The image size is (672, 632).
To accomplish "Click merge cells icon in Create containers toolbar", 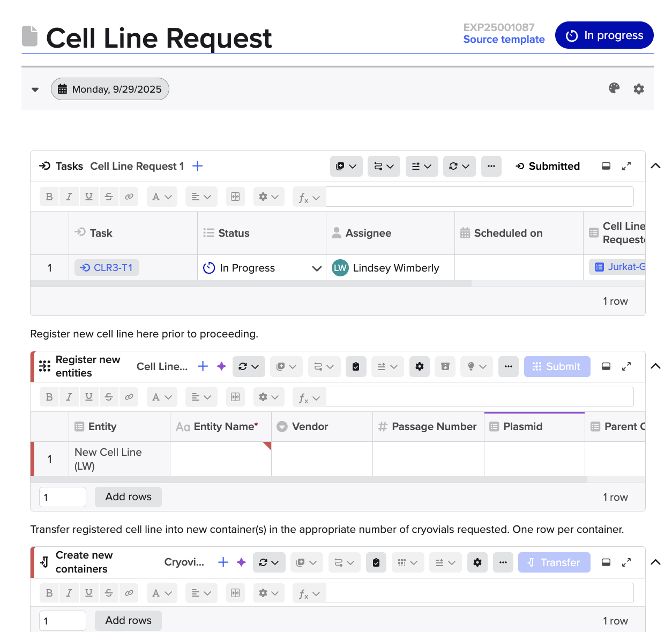I will point(235,593).
